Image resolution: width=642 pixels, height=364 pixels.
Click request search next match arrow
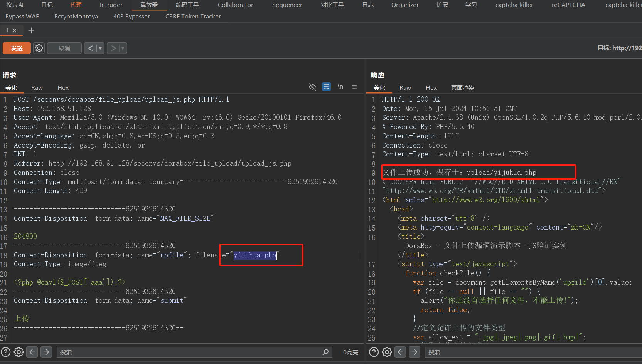coord(46,352)
